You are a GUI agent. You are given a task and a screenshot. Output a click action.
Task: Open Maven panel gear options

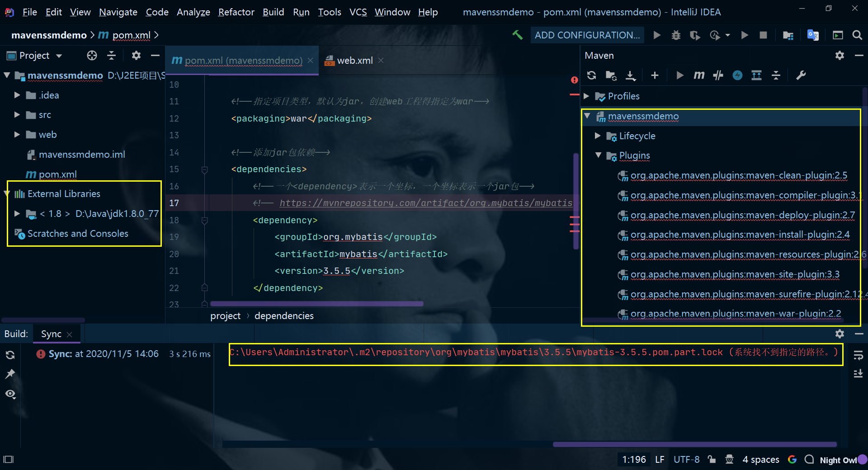(840, 56)
